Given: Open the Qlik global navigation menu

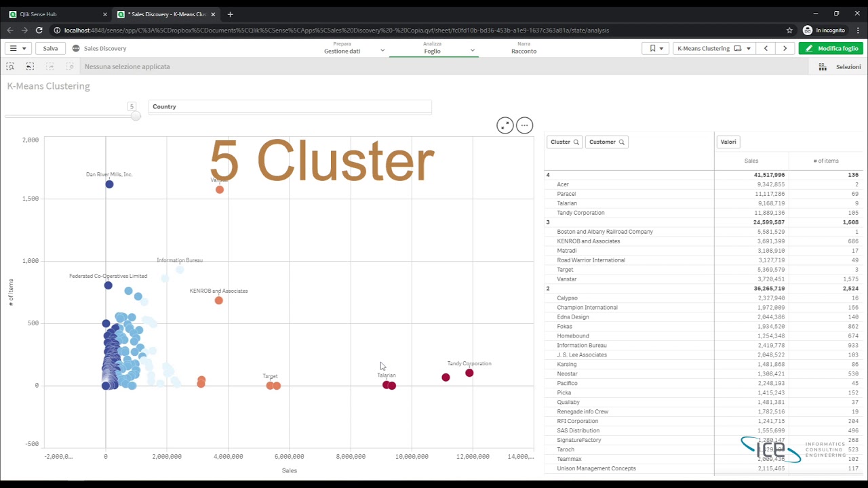Looking at the screenshot, I should tap(18, 48).
